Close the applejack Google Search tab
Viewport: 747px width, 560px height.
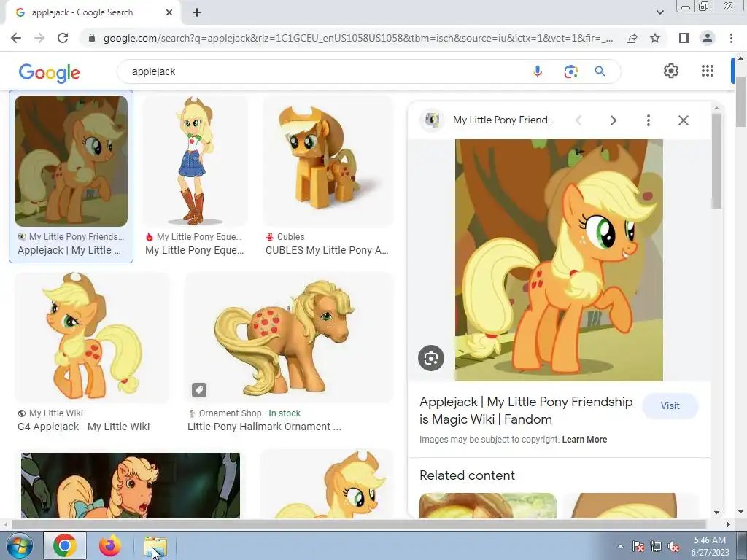click(x=169, y=12)
